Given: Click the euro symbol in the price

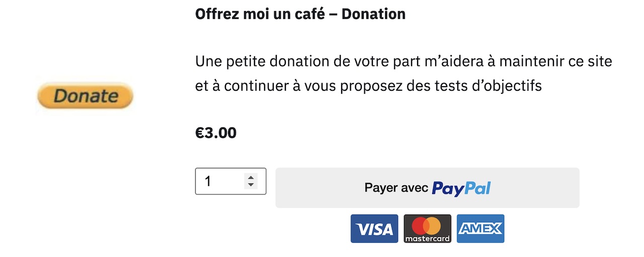Looking at the screenshot, I should [199, 133].
